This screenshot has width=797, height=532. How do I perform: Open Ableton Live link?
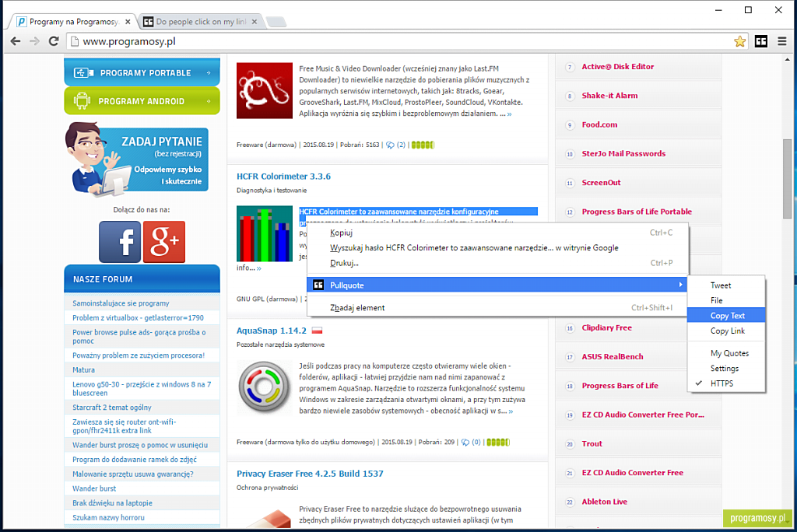click(x=604, y=502)
